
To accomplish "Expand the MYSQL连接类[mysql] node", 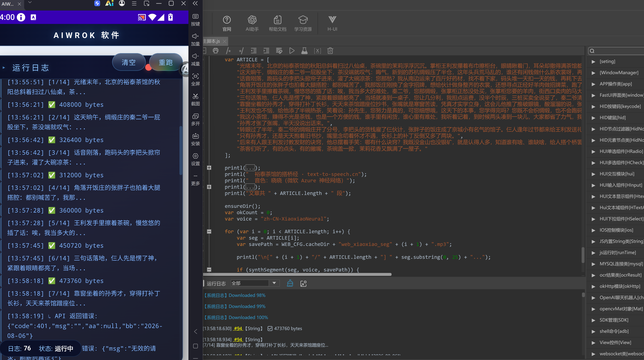I will 593,264.
